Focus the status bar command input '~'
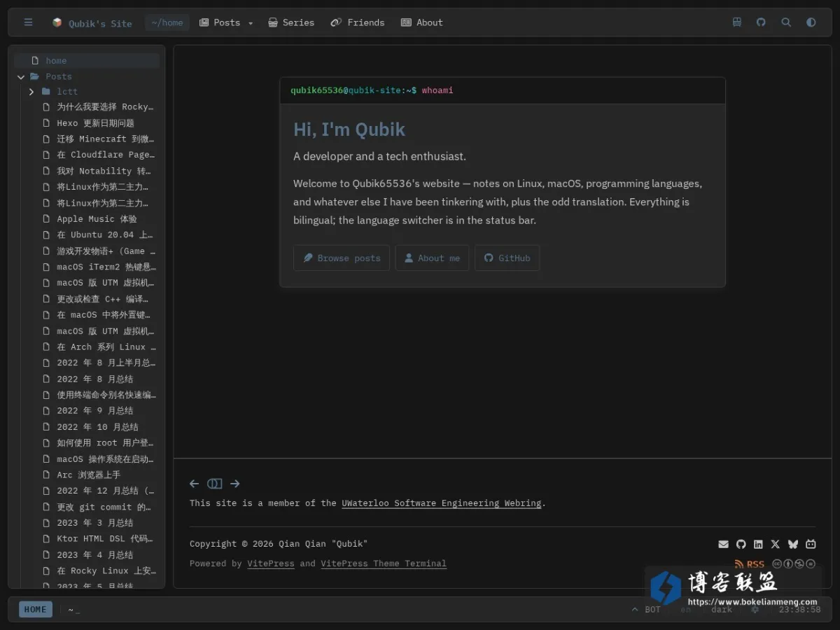The image size is (840, 630). pyautogui.click(x=73, y=610)
